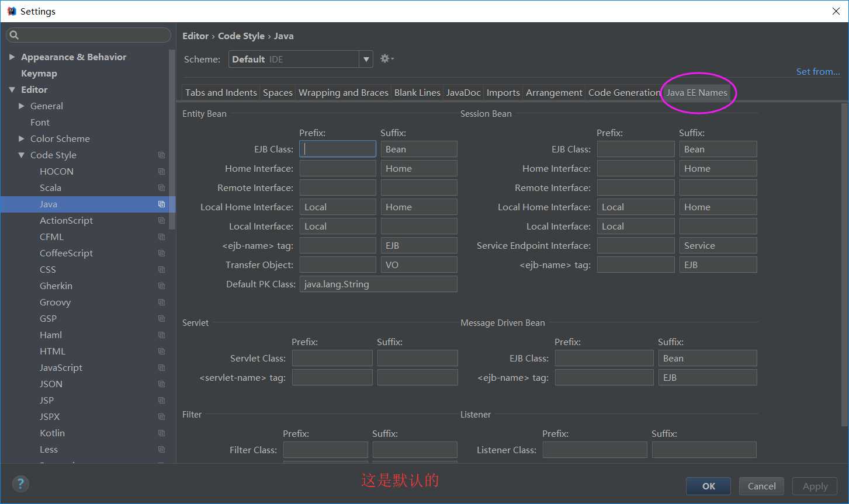Click Message Driven Bean EJB Class suffix
The width and height of the screenshot is (849, 504).
tap(708, 358)
